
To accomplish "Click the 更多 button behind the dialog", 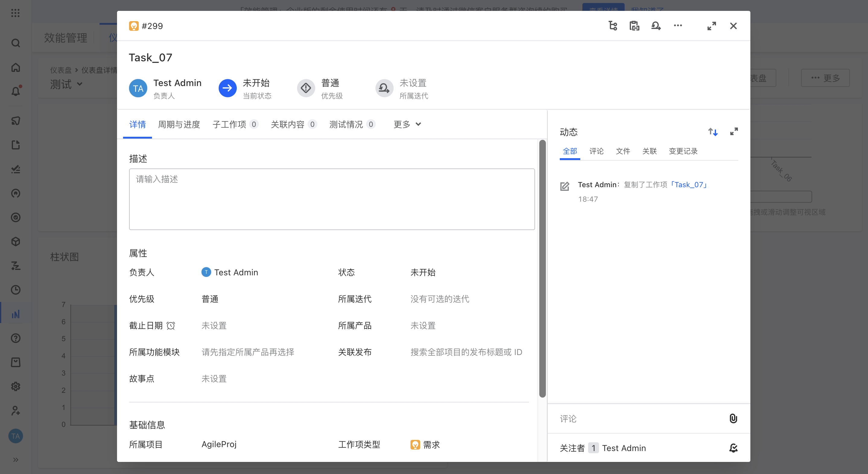I will [825, 78].
